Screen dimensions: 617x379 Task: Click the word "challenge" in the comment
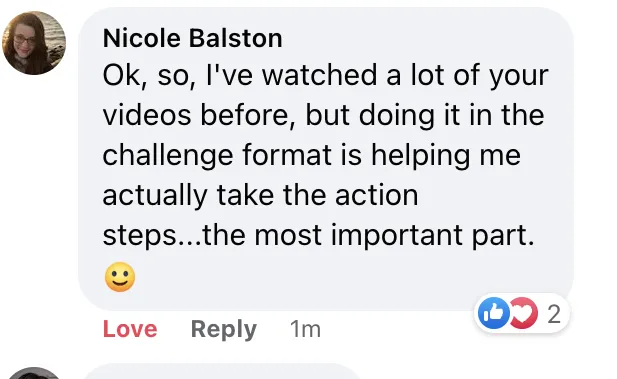[x=168, y=155]
